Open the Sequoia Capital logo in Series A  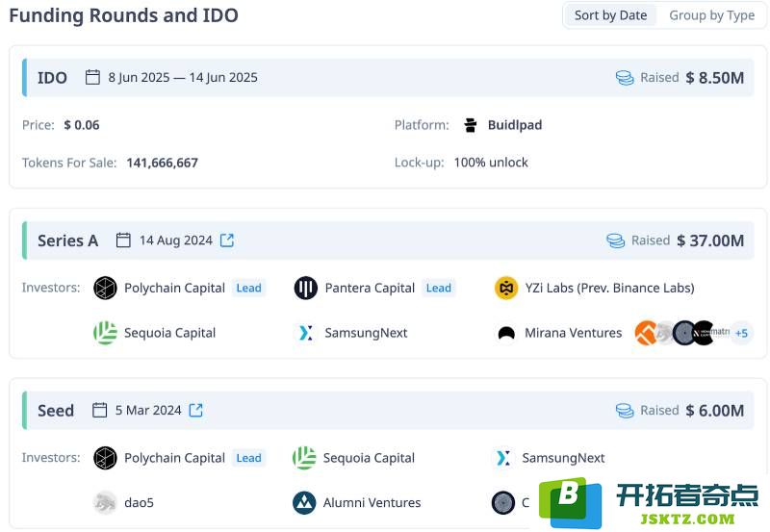pyautogui.click(x=105, y=333)
